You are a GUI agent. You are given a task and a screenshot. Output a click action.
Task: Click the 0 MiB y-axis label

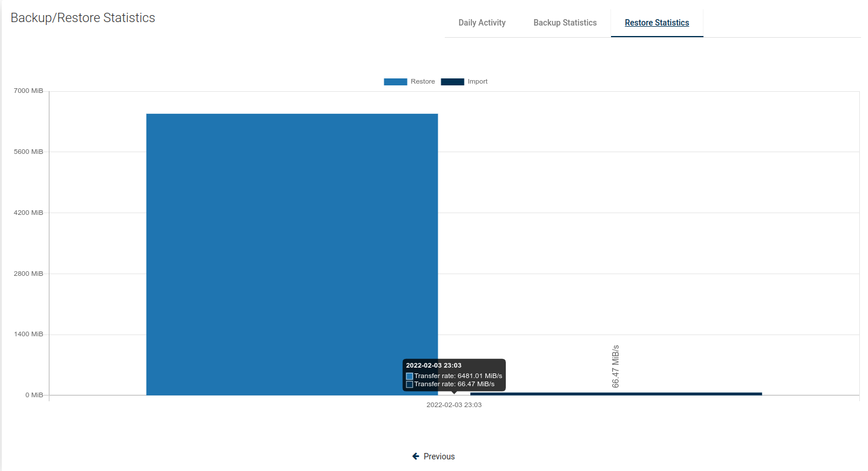pyautogui.click(x=34, y=395)
